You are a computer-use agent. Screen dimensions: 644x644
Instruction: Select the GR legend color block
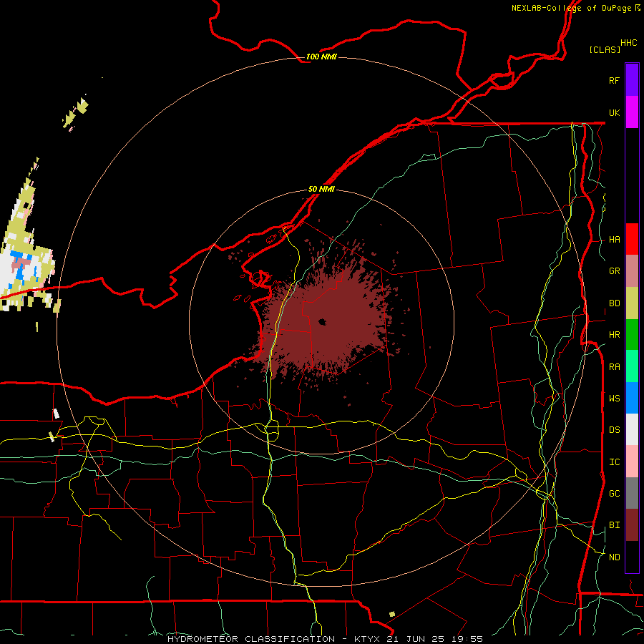[x=632, y=271]
